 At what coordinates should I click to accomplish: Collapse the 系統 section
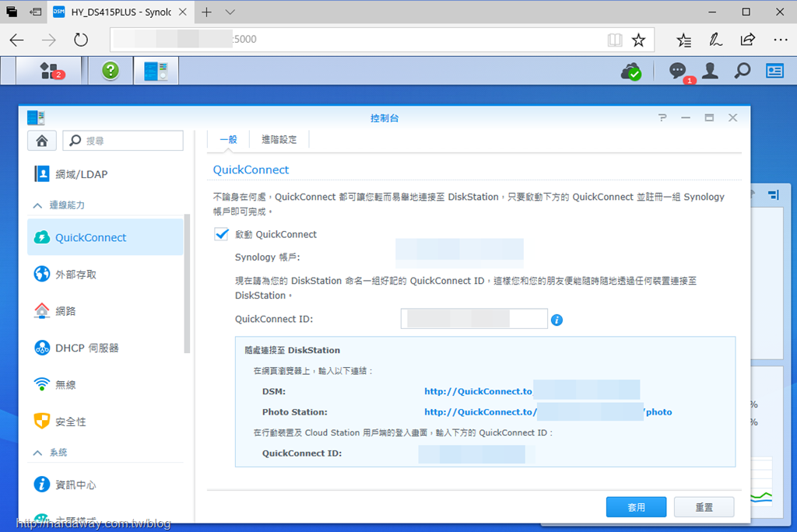coord(37,453)
